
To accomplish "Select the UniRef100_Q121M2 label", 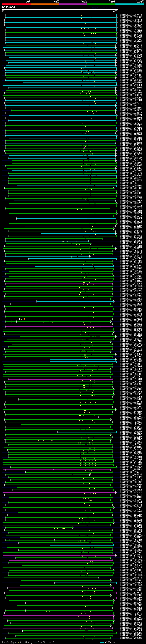I will coord(131,452).
